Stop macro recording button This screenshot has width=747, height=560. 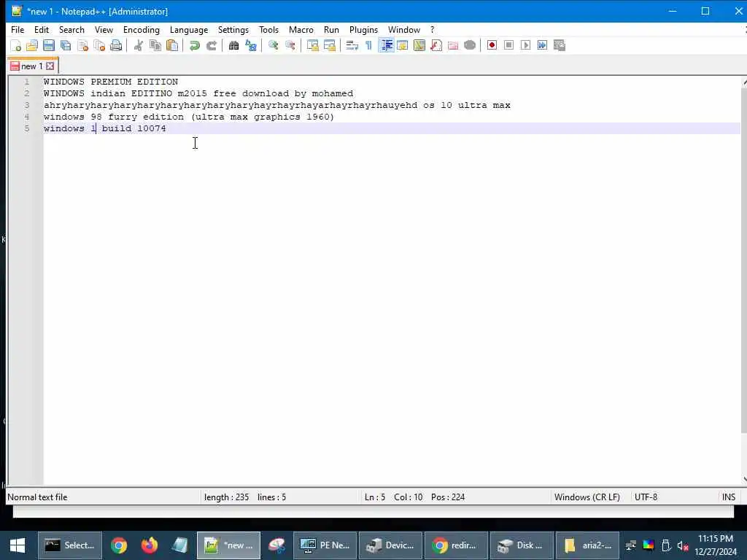pyautogui.click(x=508, y=45)
